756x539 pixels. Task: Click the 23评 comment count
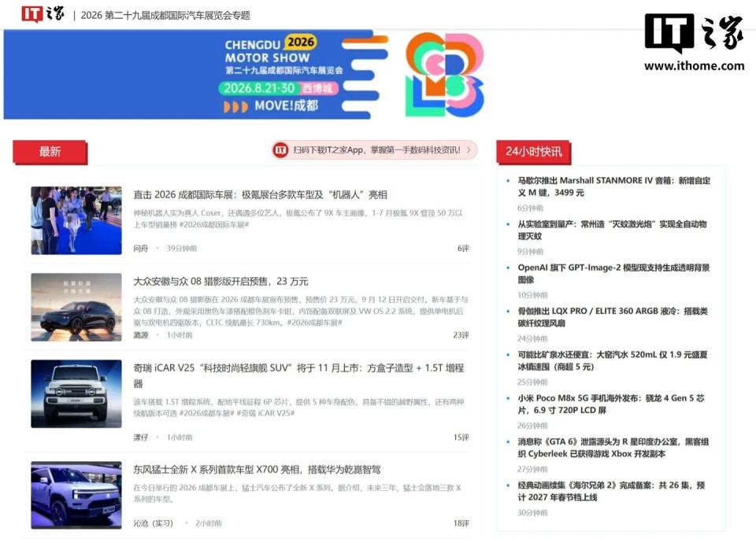coord(461,335)
